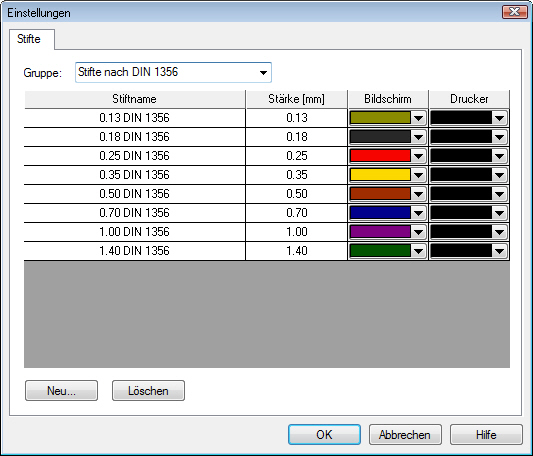Pick the yellow screen swatch for 0.35
533x456 pixels.
click(x=380, y=175)
